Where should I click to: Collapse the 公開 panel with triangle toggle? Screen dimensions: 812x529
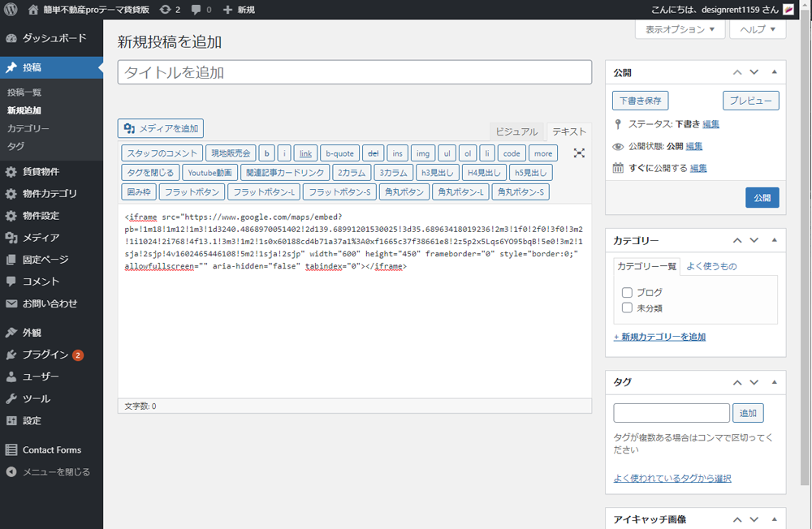coord(774,72)
